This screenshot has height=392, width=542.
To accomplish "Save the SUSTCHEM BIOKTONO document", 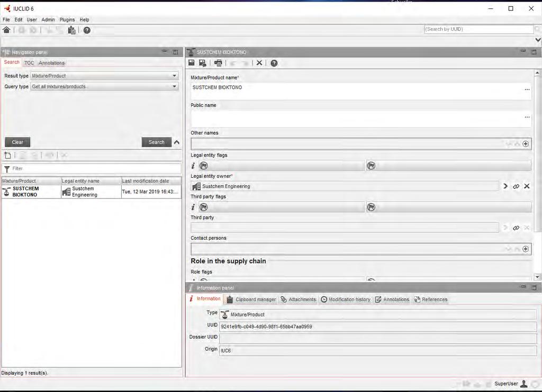I will pyautogui.click(x=191, y=62).
